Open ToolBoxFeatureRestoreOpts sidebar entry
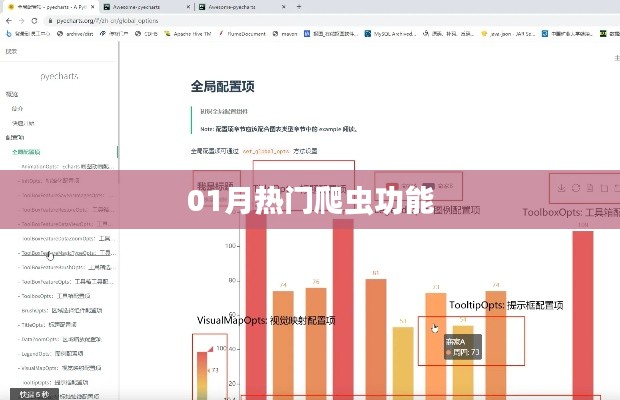The height and width of the screenshot is (400, 620). (x=66, y=209)
